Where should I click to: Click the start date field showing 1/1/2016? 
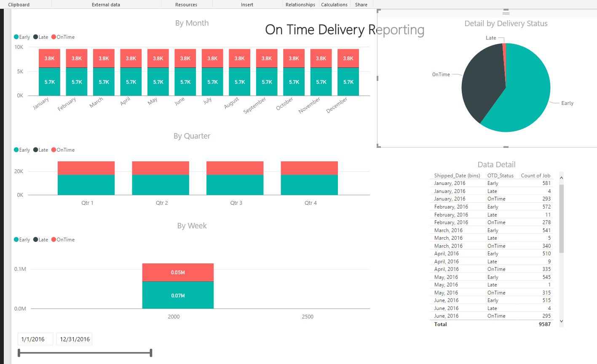click(x=35, y=339)
